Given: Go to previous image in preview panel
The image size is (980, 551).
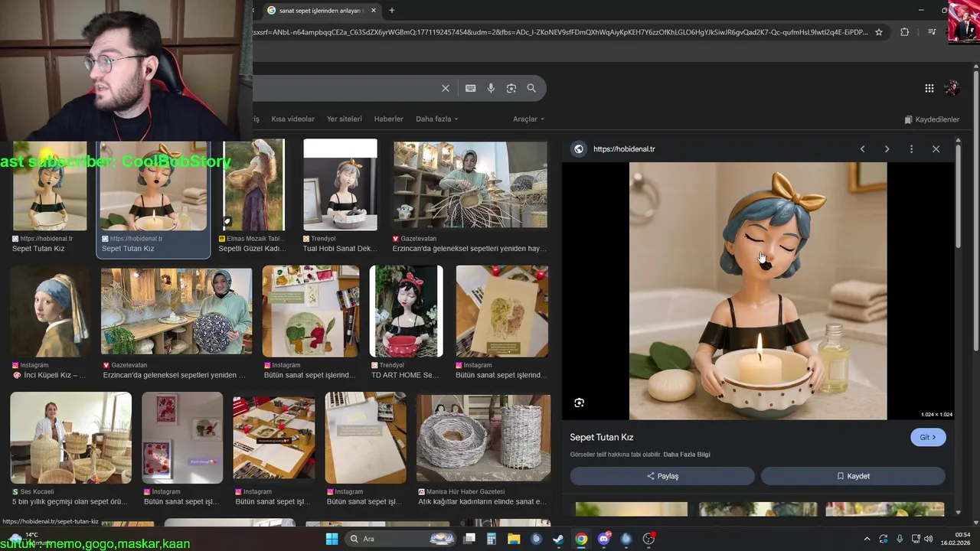Looking at the screenshot, I should click(x=862, y=149).
